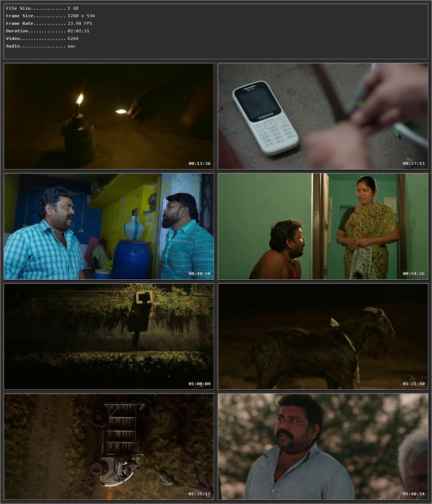Click the timestamp 00:13:36 on the lamp frame

(x=199, y=163)
